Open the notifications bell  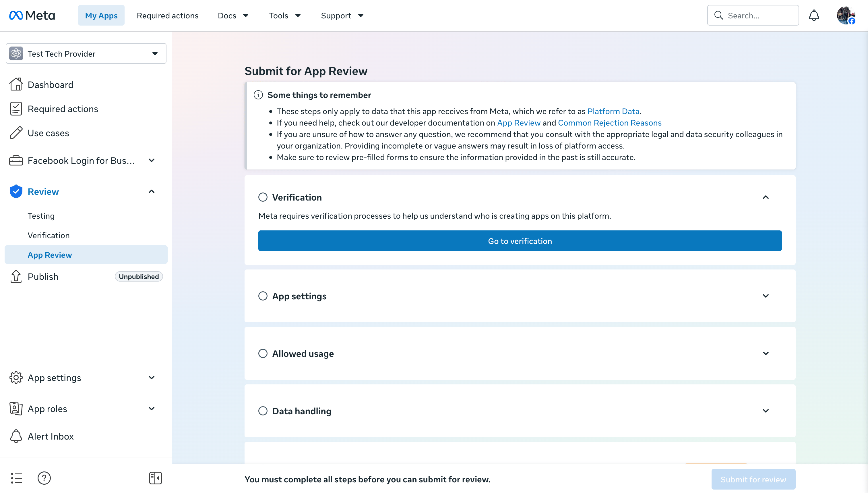tap(814, 16)
